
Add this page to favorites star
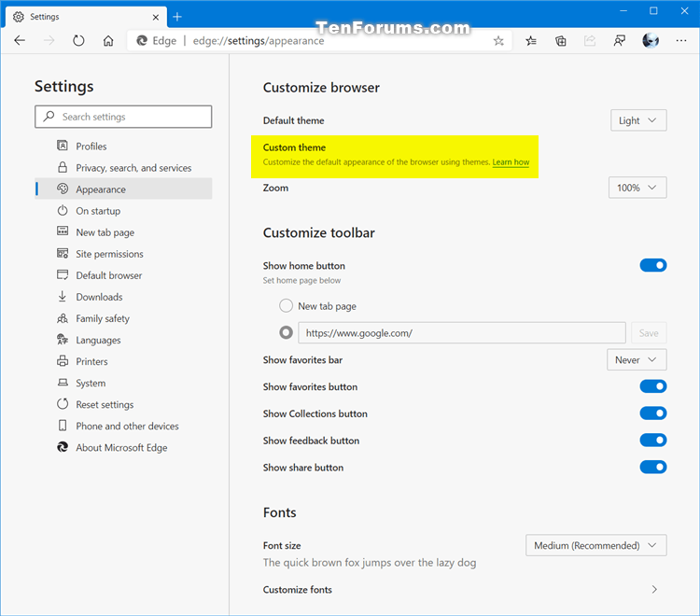498,41
